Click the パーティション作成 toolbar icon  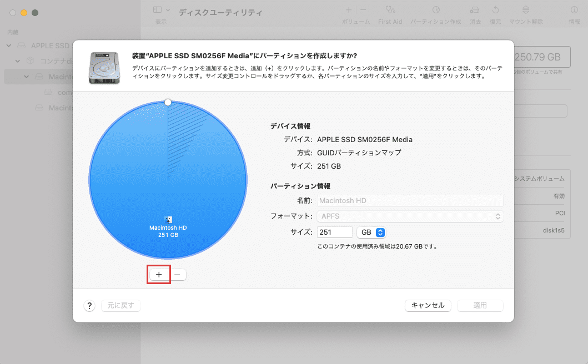click(x=436, y=10)
